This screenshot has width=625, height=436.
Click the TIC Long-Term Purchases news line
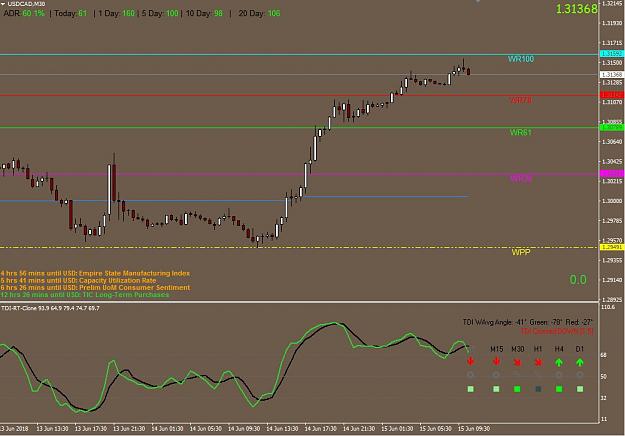point(85,295)
